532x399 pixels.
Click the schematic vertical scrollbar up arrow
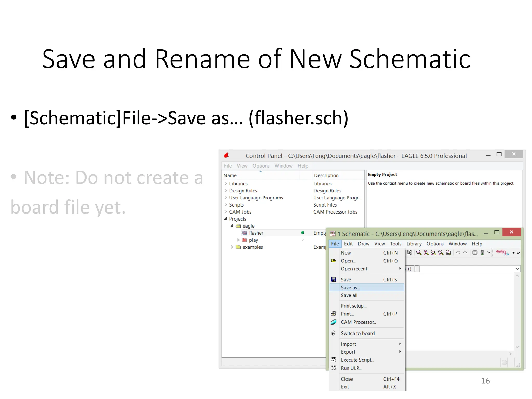[517, 276]
